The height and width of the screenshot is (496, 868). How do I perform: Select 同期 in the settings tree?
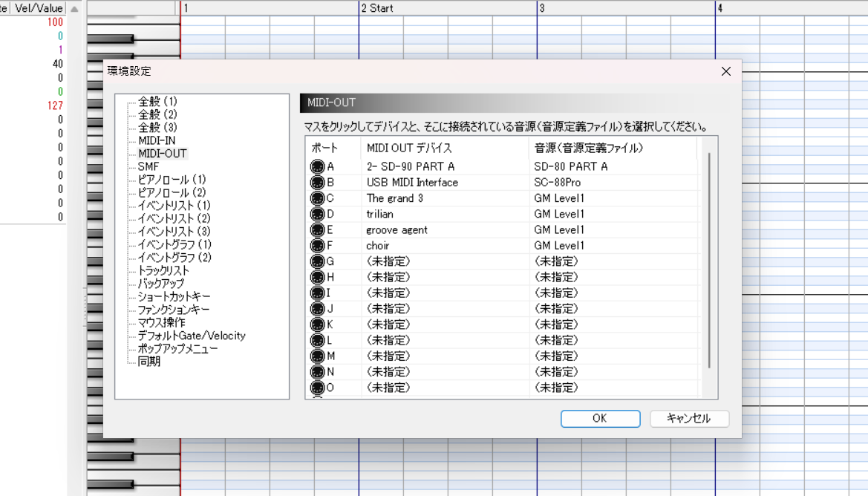point(149,362)
